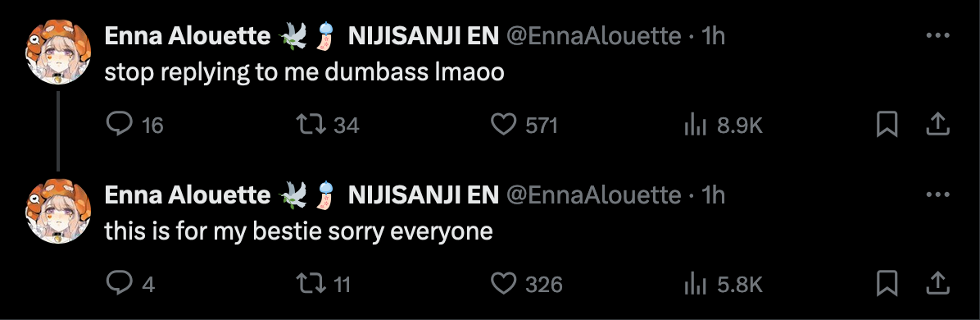Screen dimensions: 980x320
Task: Open Enna Alouette's avatar on the first tweet
Action: (x=58, y=52)
